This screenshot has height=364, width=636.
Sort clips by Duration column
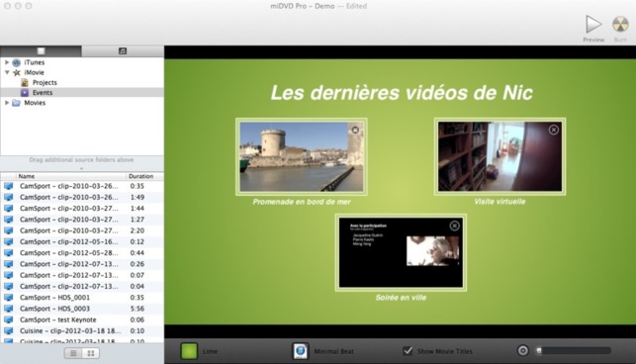(x=145, y=176)
